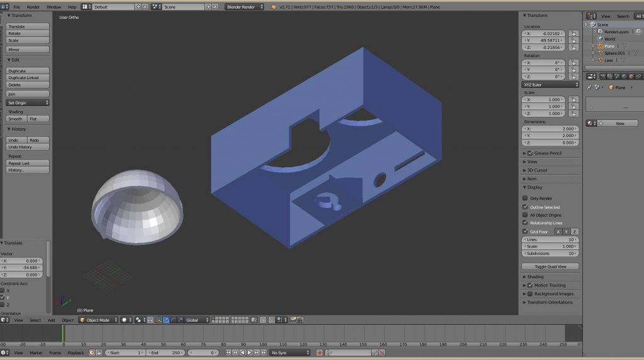Lock the Location X property
644x360 pixels.
coord(574,34)
